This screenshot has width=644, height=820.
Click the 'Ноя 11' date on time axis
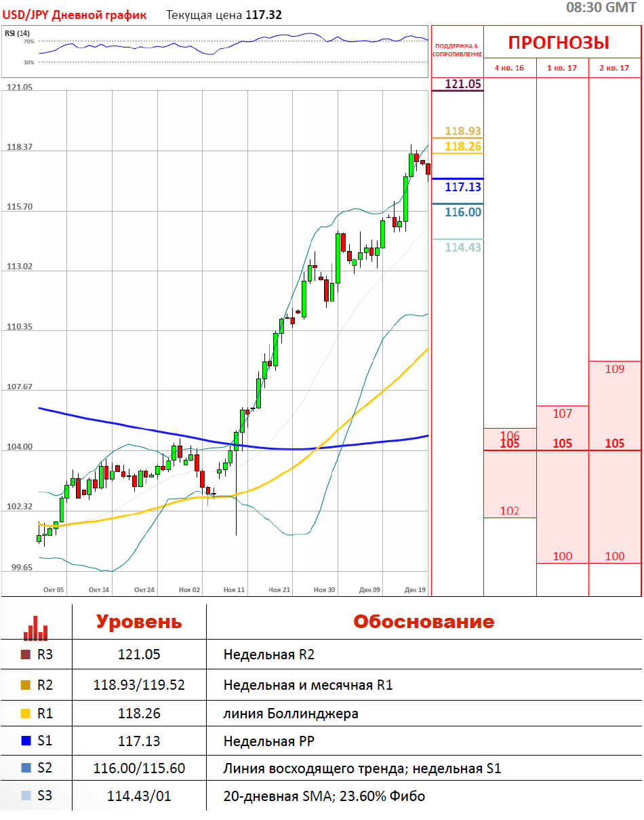click(x=234, y=590)
